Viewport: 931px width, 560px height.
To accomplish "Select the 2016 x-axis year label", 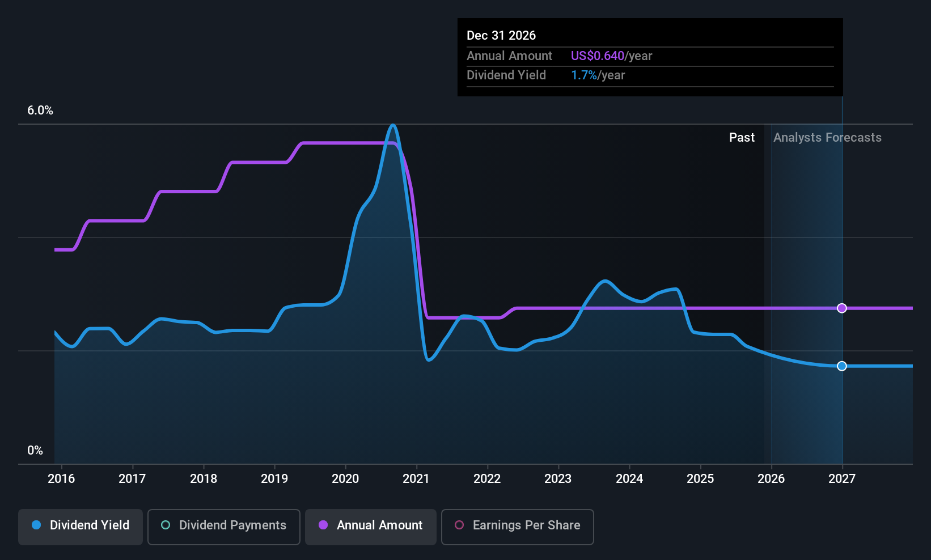I will (x=61, y=479).
